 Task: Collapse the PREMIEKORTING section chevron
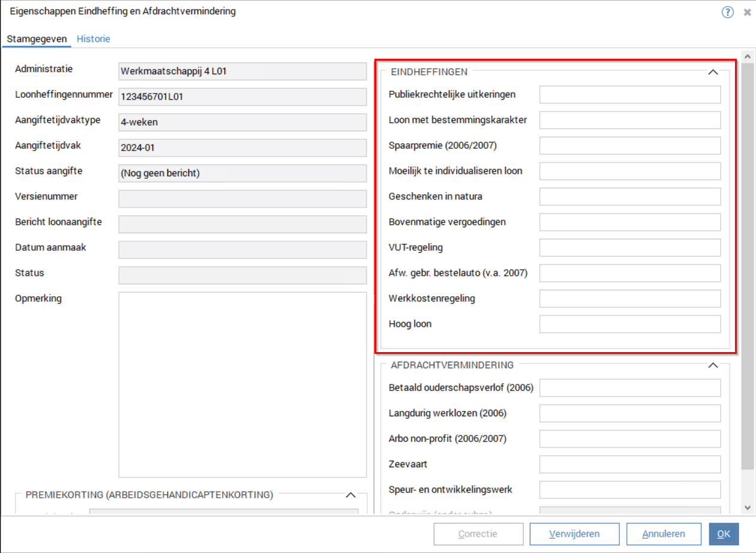(351, 495)
